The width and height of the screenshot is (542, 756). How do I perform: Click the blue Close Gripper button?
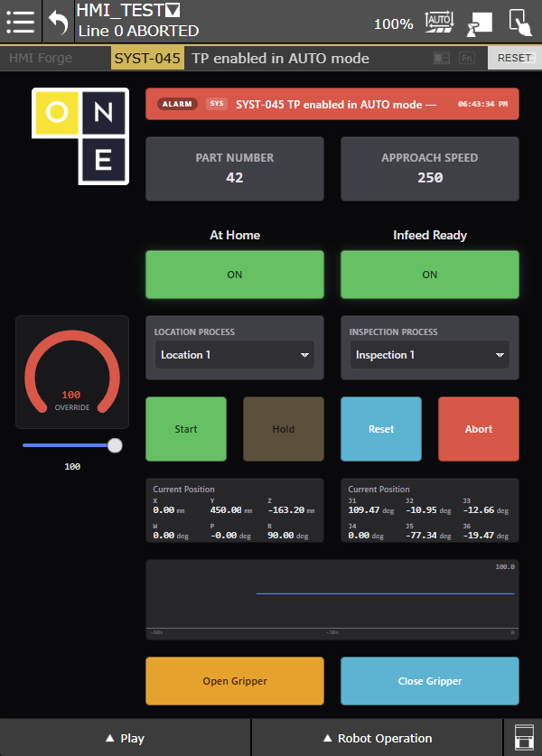430,681
